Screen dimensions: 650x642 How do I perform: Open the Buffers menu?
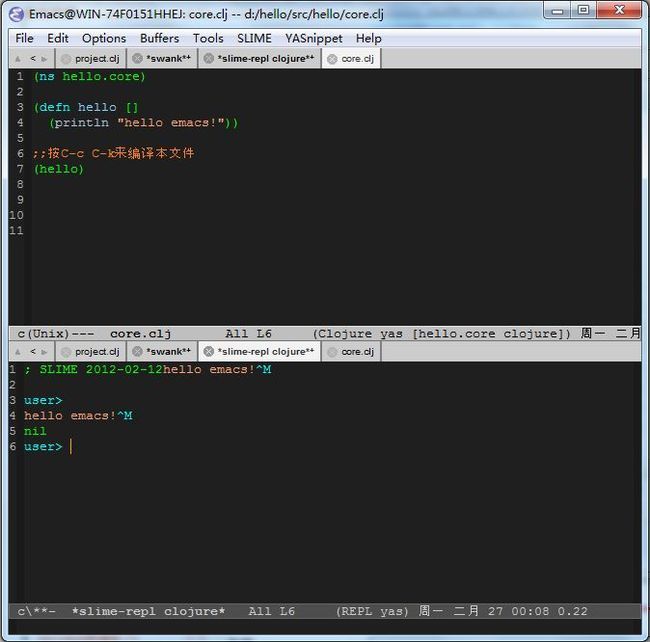(x=159, y=38)
